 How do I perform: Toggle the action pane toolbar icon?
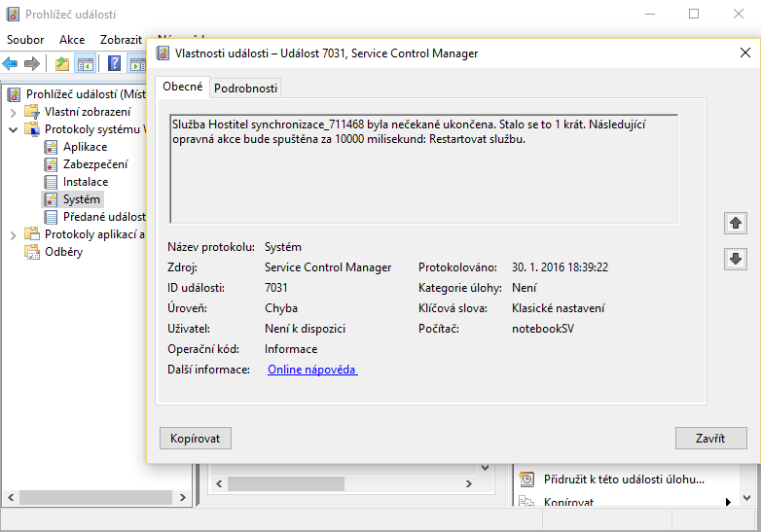137,63
